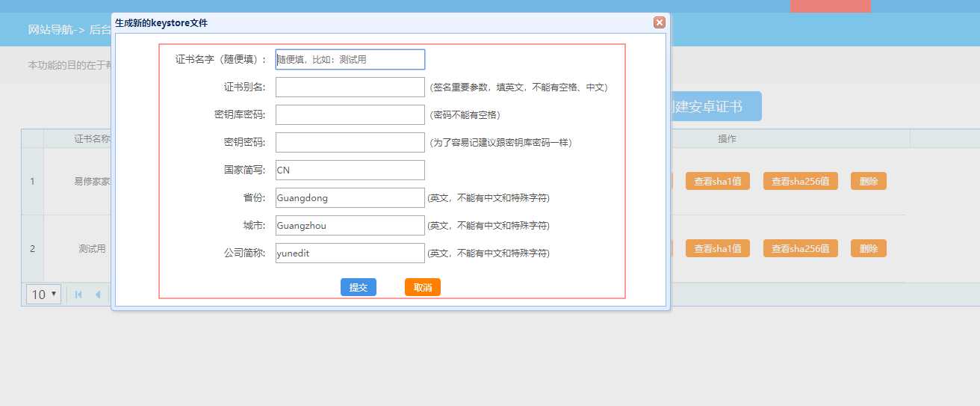Close the keystore dialog with X icon
This screenshot has width=980, height=406.
pyautogui.click(x=660, y=22)
